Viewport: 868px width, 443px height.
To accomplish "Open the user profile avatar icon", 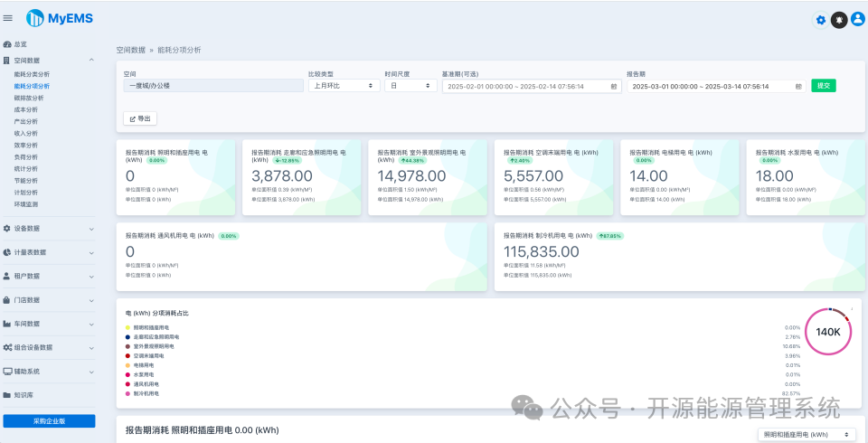I will point(858,19).
